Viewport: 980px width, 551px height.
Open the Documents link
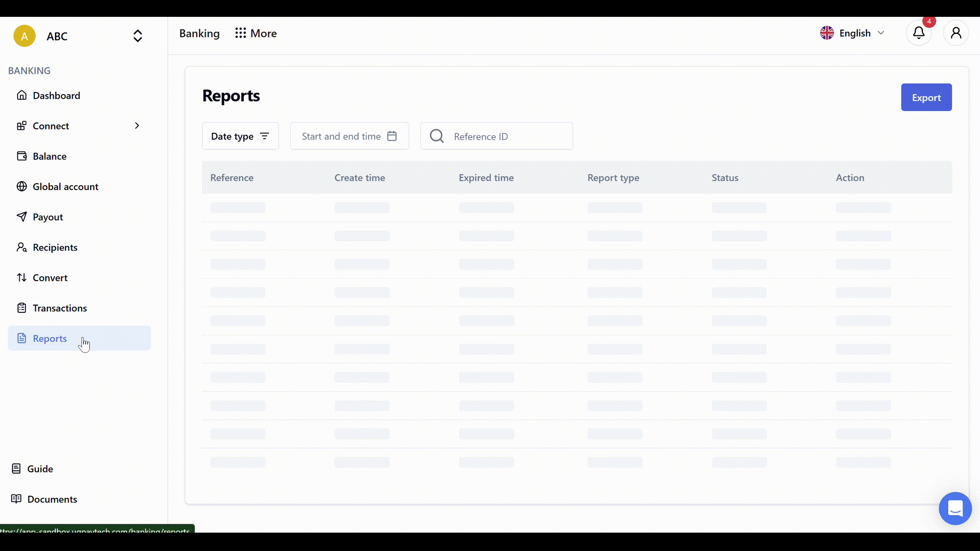(x=52, y=499)
